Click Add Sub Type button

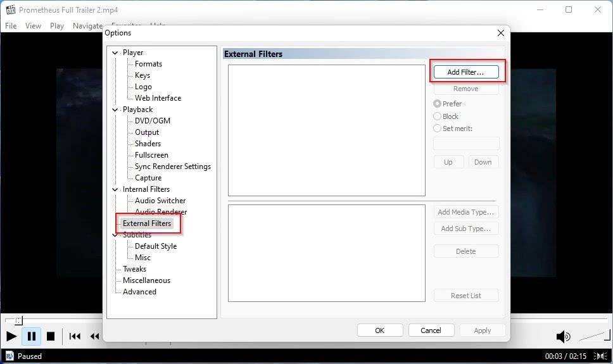point(466,229)
